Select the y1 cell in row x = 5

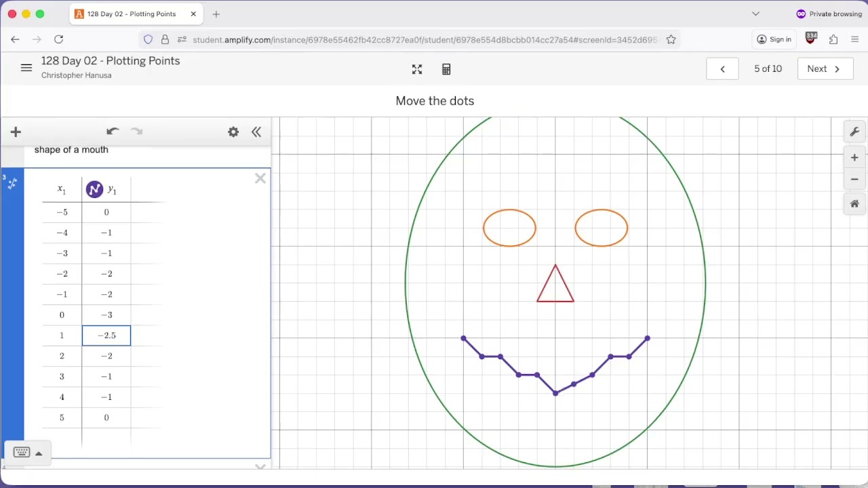106,418
